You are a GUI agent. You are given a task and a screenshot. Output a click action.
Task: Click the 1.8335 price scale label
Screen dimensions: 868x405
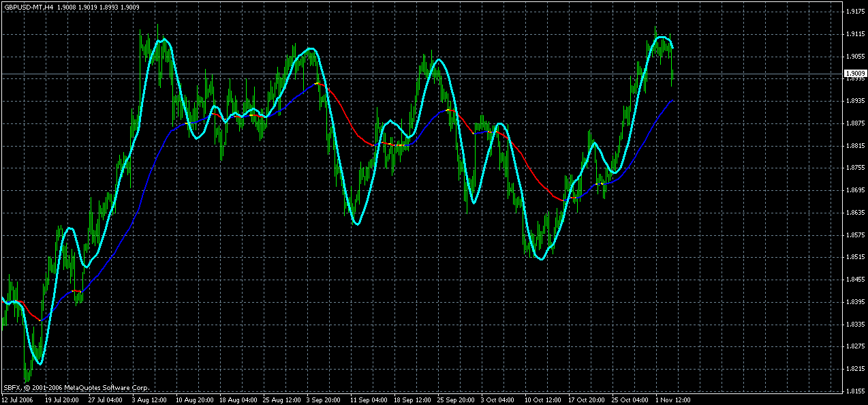[x=855, y=325]
